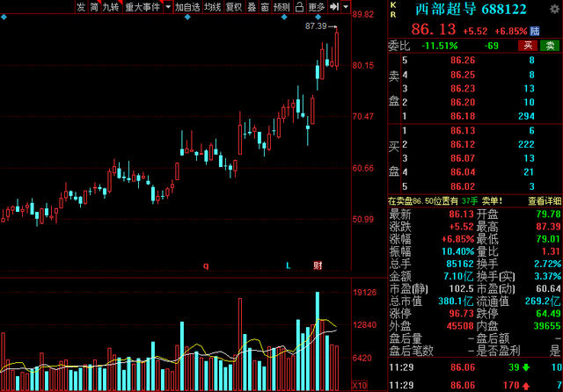Click the 金额 value 7.10亿
Screen dimensions: 563x392
pyautogui.click(x=458, y=276)
